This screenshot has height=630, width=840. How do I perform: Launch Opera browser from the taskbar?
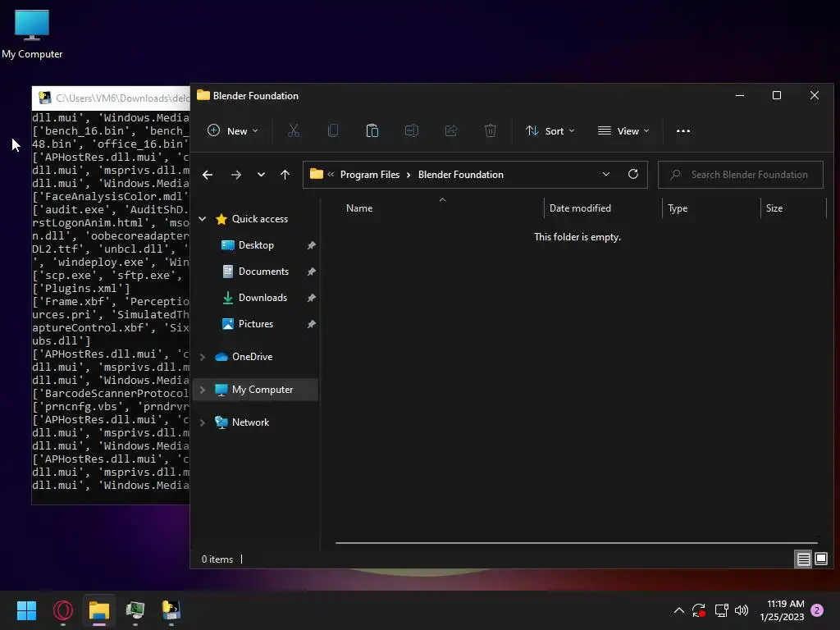pyautogui.click(x=63, y=610)
